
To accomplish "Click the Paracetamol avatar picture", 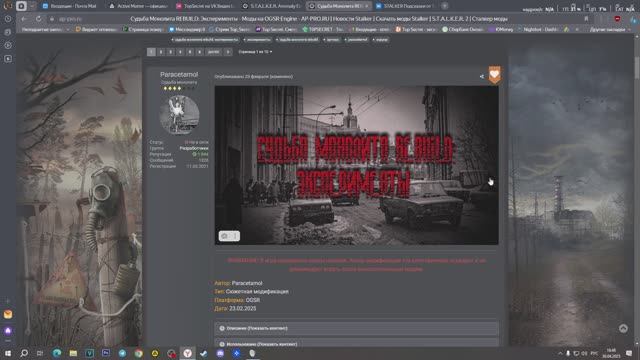I will point(179,115).
